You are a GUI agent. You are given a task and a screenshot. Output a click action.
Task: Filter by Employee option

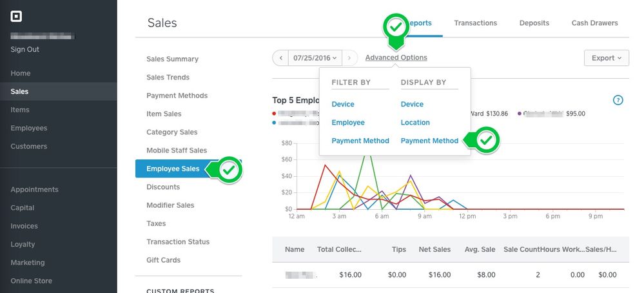coord(348,123)
